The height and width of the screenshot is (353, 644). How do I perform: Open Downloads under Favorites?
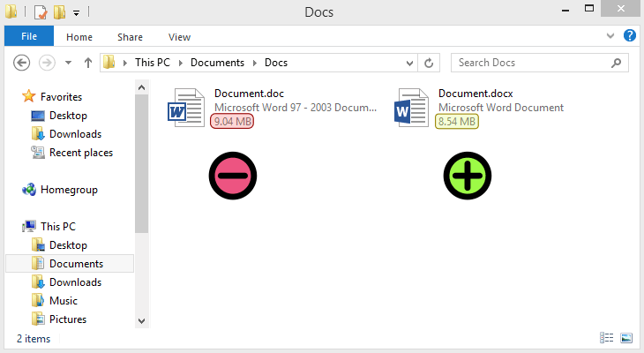[75, 134]
